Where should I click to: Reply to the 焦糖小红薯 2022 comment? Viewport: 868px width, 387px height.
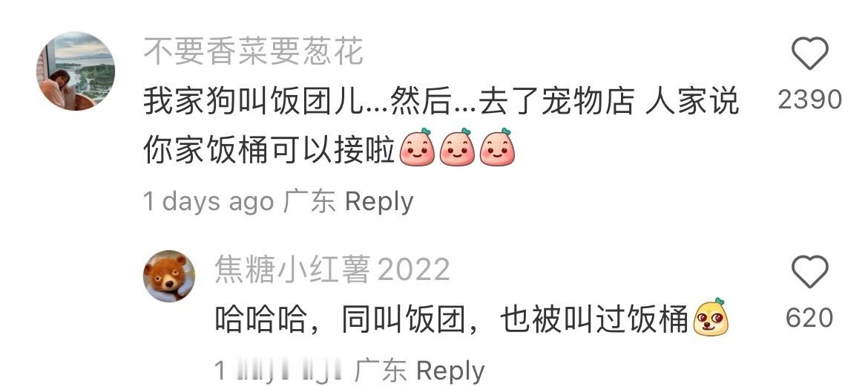pos(450,371)
